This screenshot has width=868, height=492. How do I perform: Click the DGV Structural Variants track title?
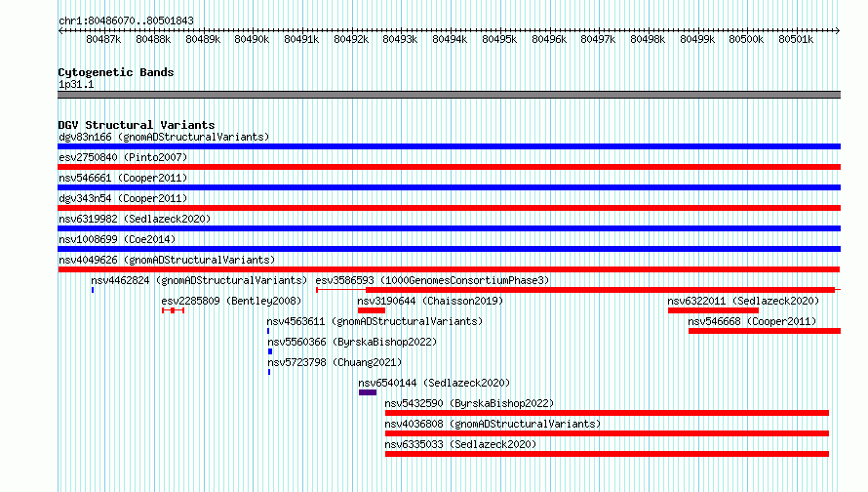[137, 125]
